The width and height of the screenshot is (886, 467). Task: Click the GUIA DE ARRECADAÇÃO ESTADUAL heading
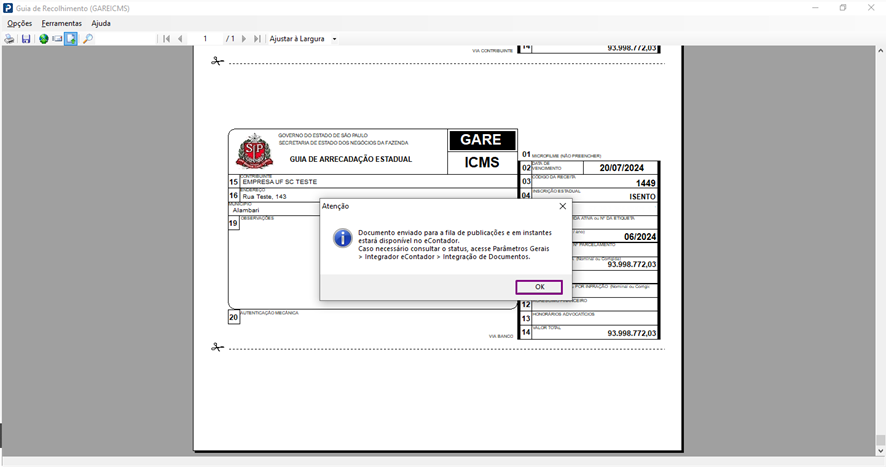click(351, 159)
